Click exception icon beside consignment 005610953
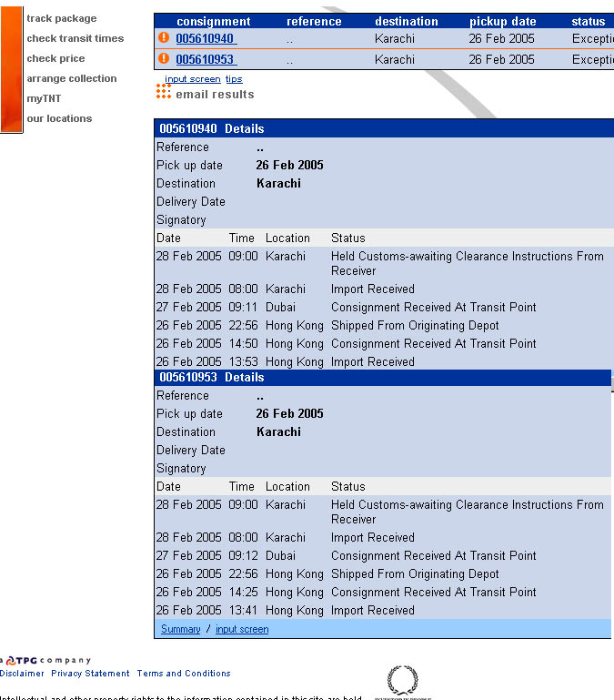 pos(164,58)
